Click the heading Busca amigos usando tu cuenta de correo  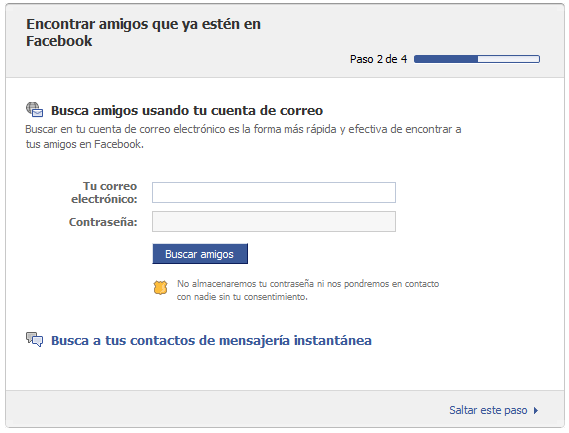[x=187, y=110]
